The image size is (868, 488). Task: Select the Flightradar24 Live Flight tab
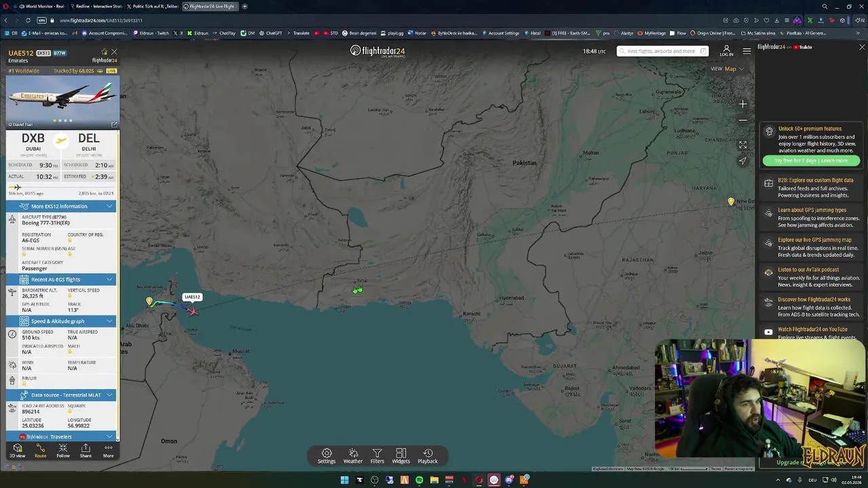[211, 6]
